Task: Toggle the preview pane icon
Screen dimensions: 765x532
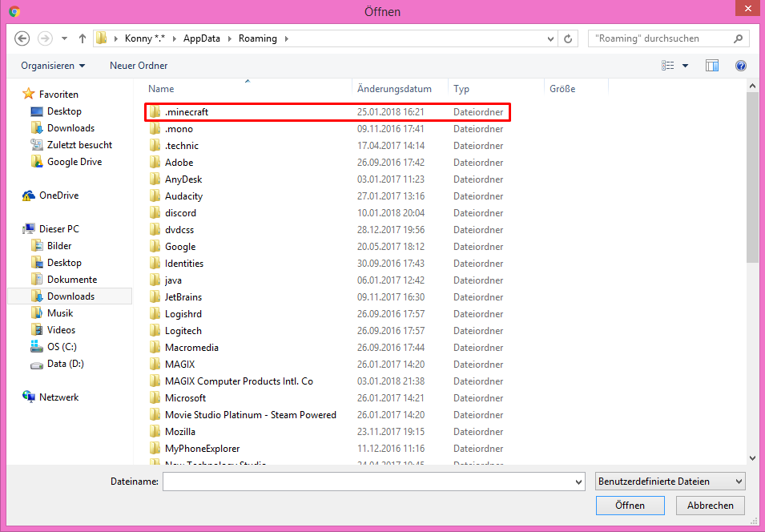Action: point(712,66)
